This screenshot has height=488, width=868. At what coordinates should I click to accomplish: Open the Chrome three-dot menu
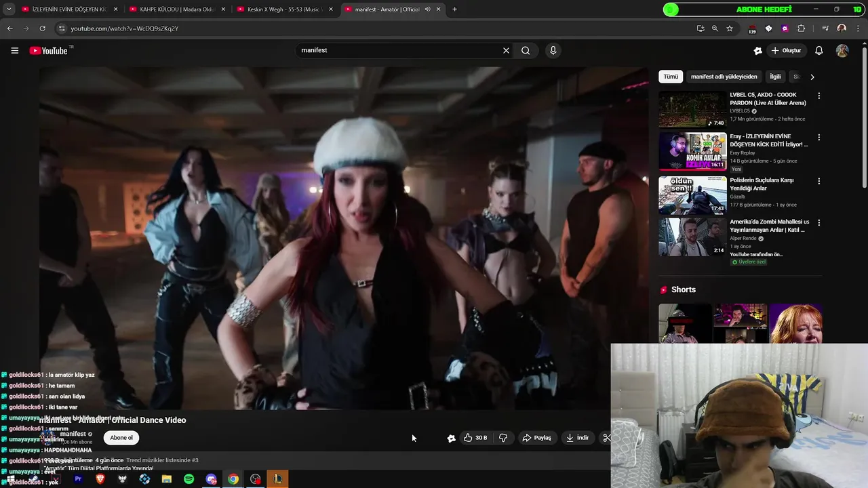coord(857,28)
